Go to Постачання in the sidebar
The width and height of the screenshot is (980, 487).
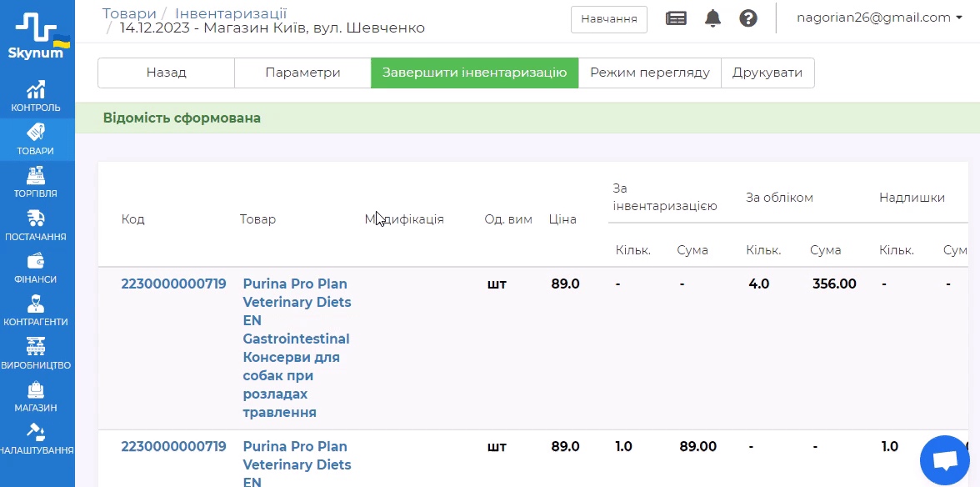coord(36,226)
